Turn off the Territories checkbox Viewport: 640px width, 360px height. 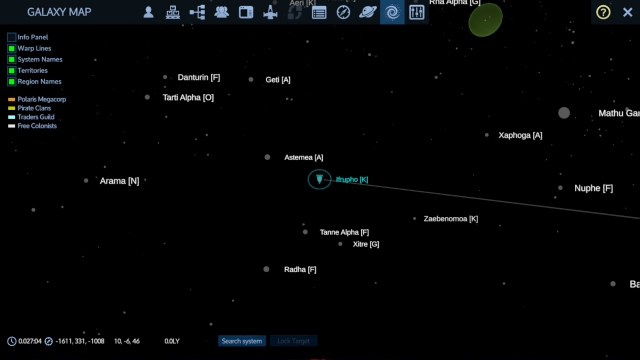(x=11, y=70)
